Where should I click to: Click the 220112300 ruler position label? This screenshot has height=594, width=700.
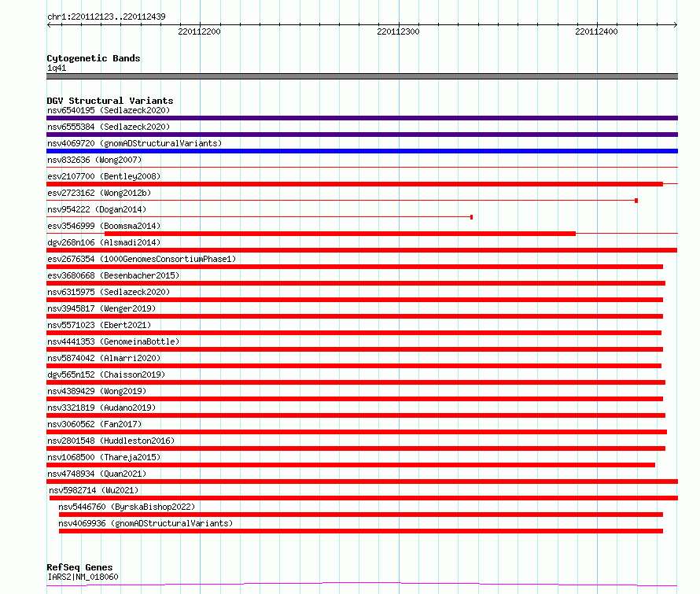click(398, 31)
